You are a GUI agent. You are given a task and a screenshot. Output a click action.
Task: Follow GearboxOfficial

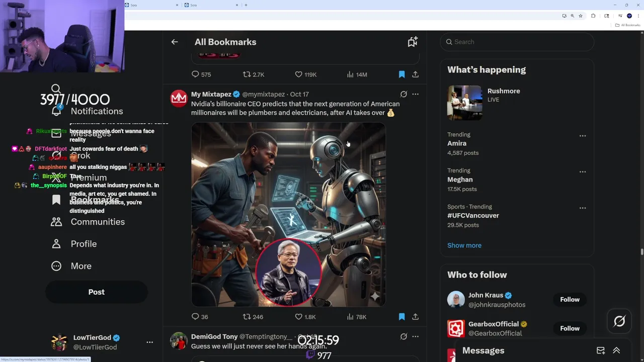tap(570, 328)
